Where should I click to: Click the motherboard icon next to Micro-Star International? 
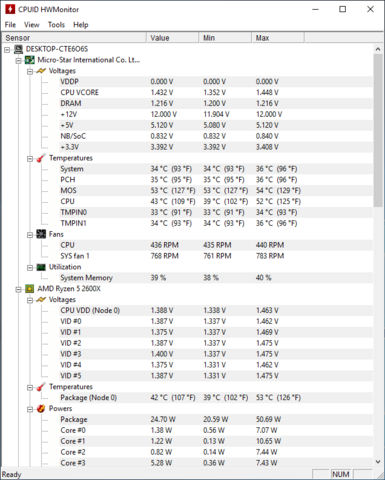point(30,60)
